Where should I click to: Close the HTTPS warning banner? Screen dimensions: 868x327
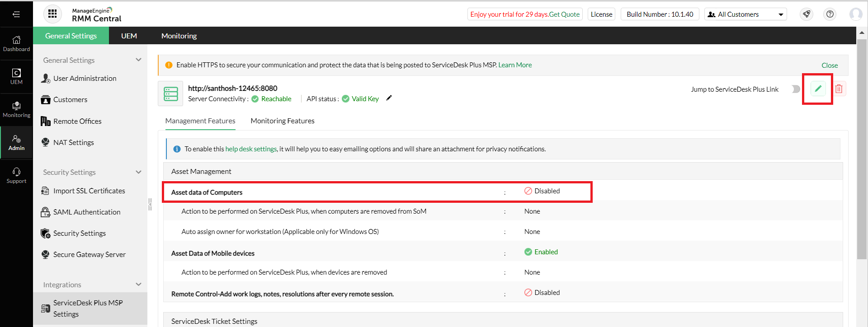(830, 65)
